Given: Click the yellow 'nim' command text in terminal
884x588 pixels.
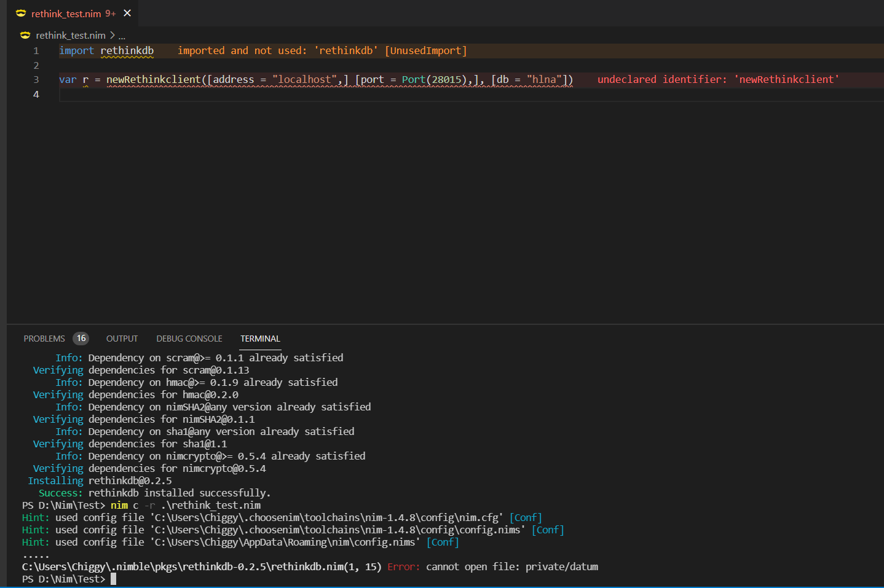Looking at the screenshot, I should (x=119, y=505).
